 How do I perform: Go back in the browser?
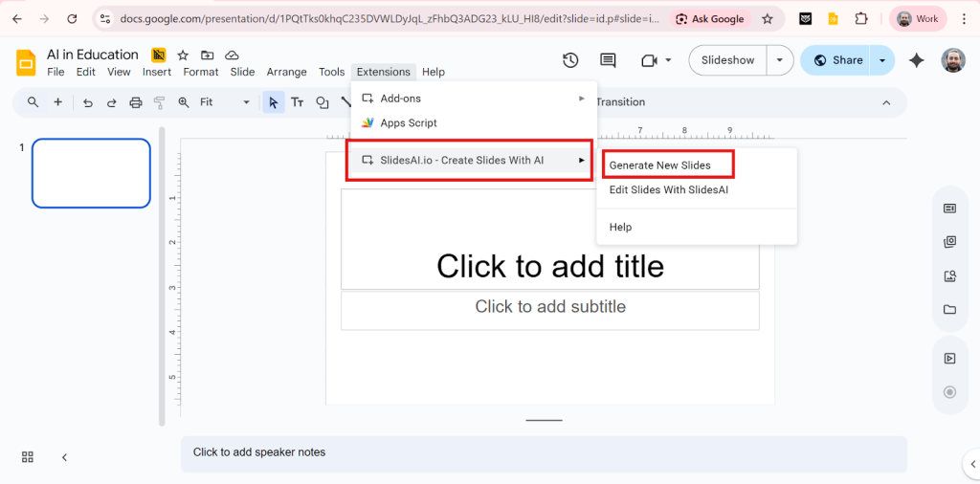[17, 19]
